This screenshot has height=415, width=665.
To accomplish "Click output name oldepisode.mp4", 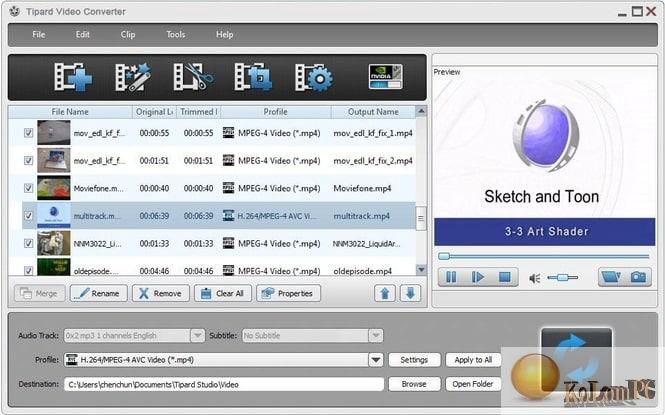I will pos(363,270).
